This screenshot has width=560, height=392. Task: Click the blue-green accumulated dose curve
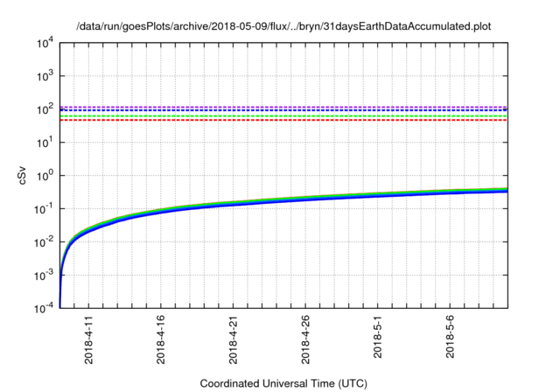[x=284, y=200]
